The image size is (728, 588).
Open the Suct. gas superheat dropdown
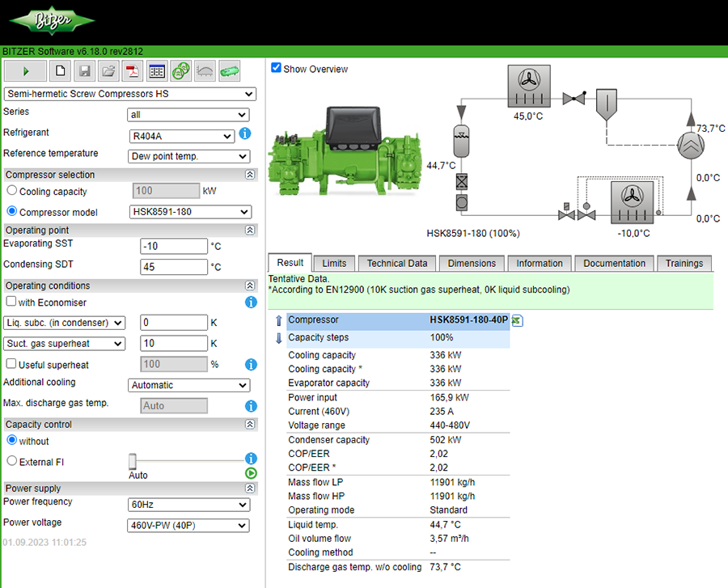64,344
